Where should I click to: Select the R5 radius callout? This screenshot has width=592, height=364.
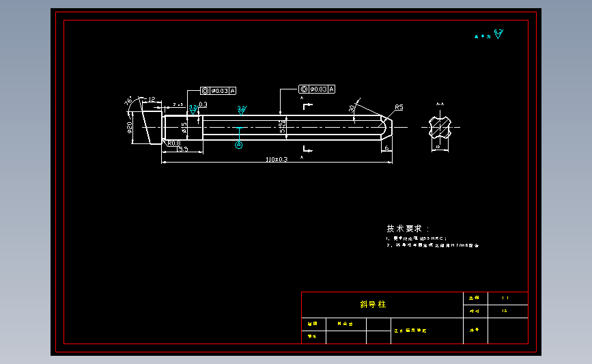point(399,107)
